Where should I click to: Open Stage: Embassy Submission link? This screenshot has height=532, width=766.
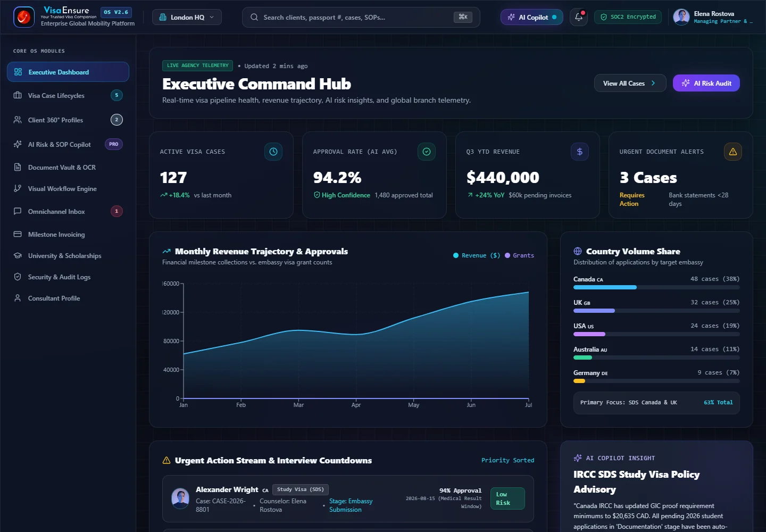click(x=351, y=505)
